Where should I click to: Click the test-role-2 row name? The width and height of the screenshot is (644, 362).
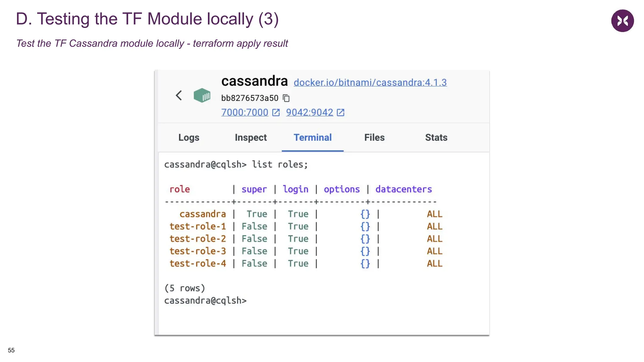198,239
